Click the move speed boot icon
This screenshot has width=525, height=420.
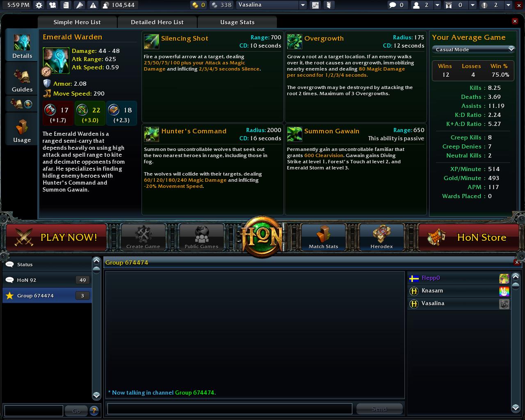[x=47, y=94]
